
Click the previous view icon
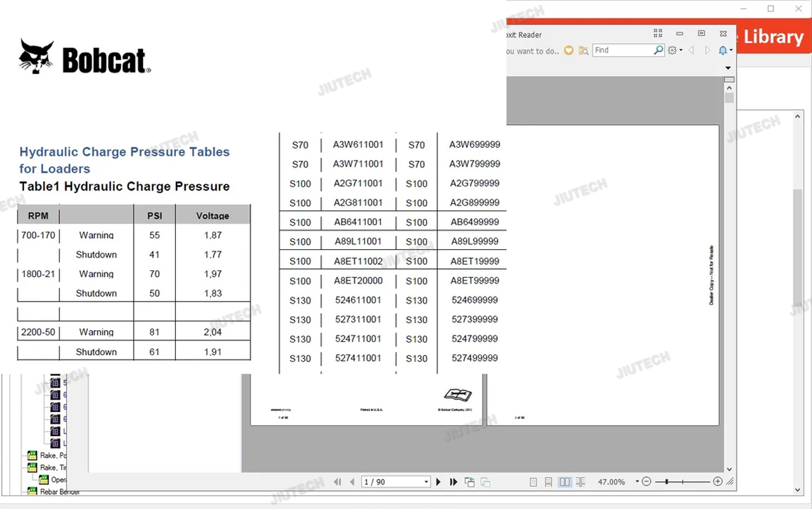469,482
